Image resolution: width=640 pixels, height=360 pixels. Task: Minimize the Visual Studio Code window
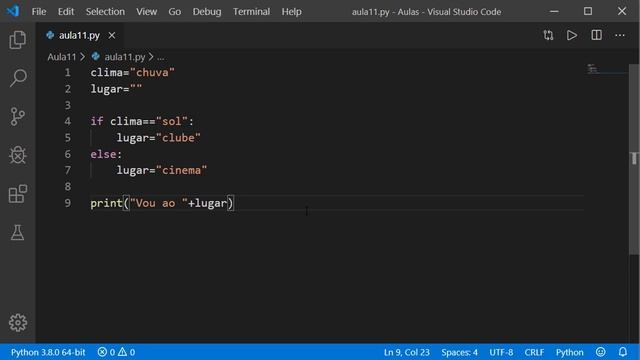pos(554,11)
